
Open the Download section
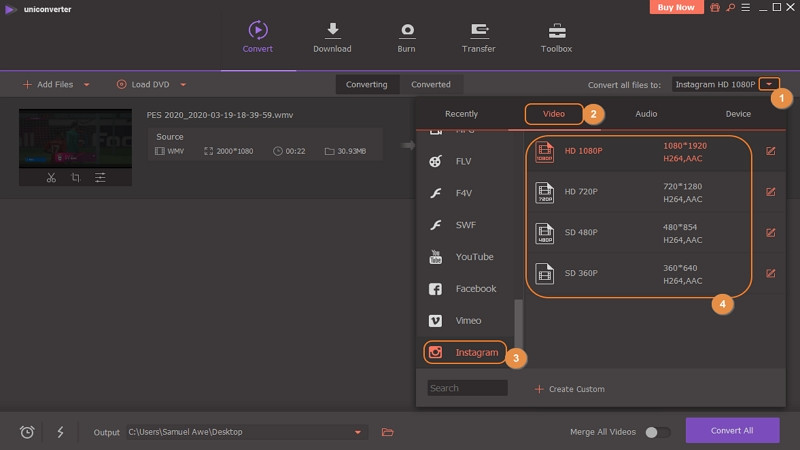click(x=332, y=37)
